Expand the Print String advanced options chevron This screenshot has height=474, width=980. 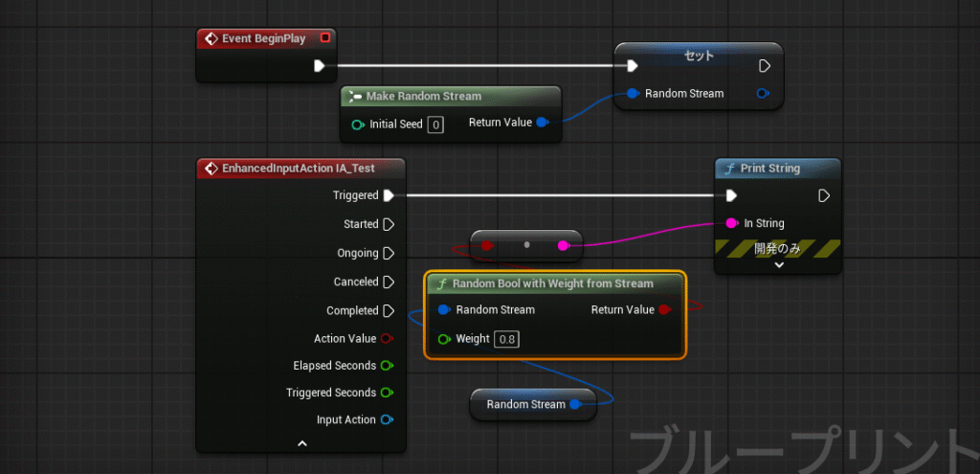(778, 264)
